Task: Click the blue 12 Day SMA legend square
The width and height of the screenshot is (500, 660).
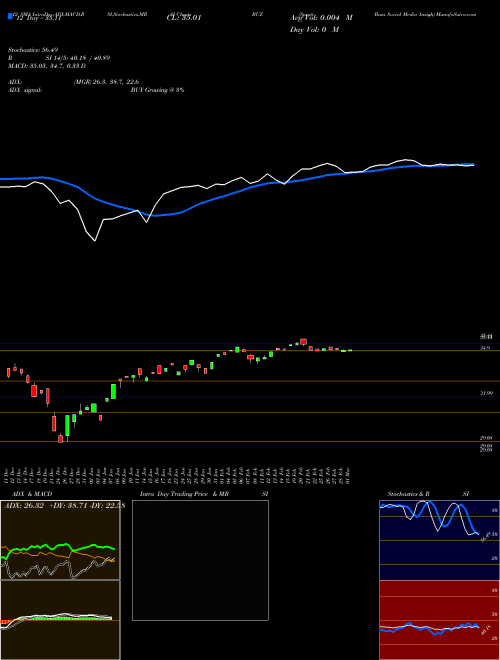Action: 11,16
